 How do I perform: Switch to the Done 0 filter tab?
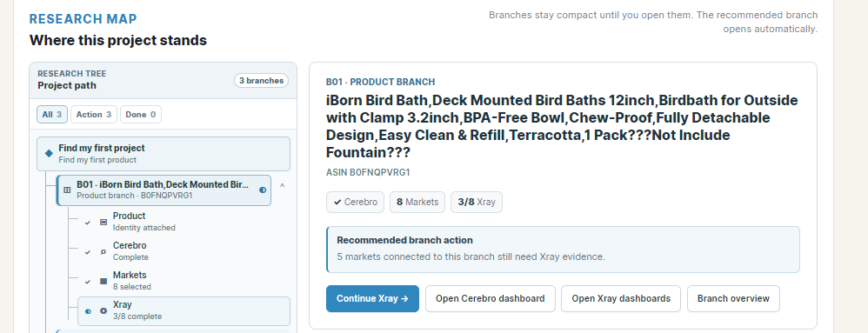(141, 115)
